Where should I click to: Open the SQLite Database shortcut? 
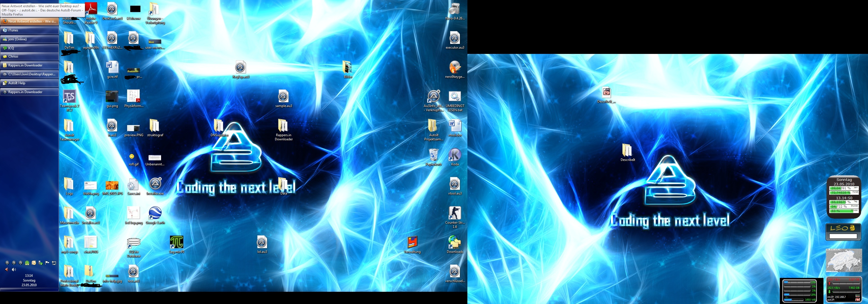(134, 243)
